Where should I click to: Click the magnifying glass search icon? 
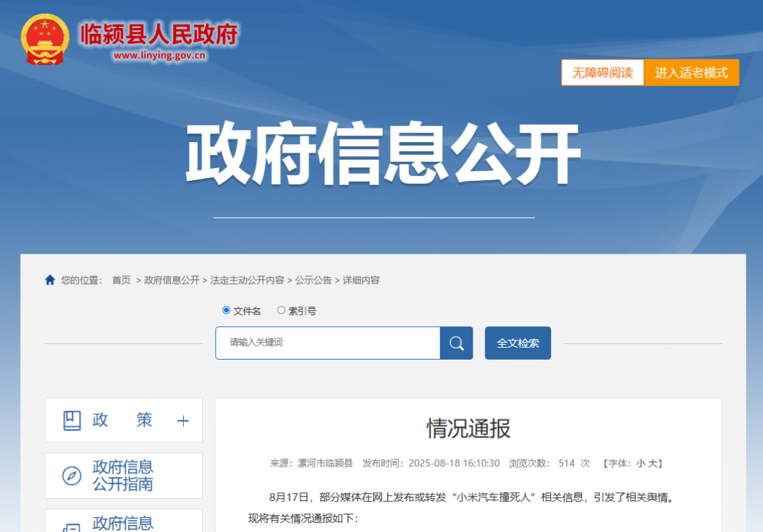(456, 343)
